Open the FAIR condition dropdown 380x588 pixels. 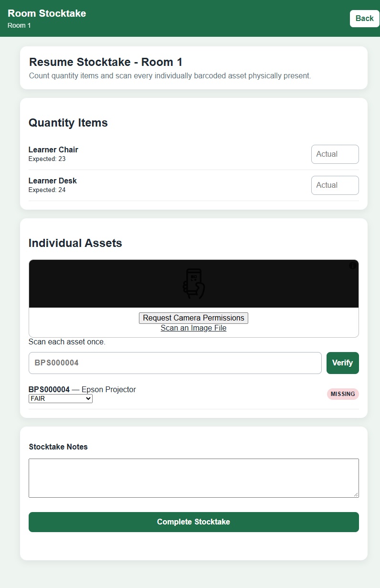[x=61, y=398]
